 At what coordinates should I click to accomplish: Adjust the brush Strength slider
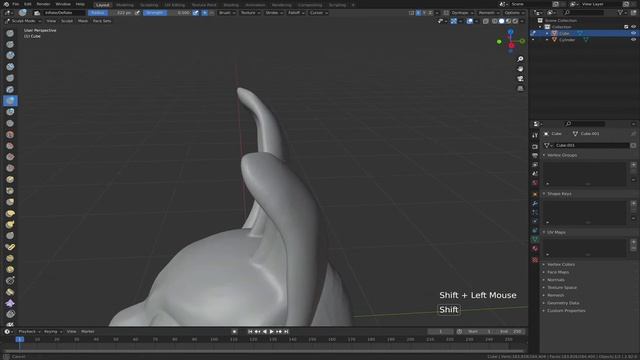tap(167, 13)
